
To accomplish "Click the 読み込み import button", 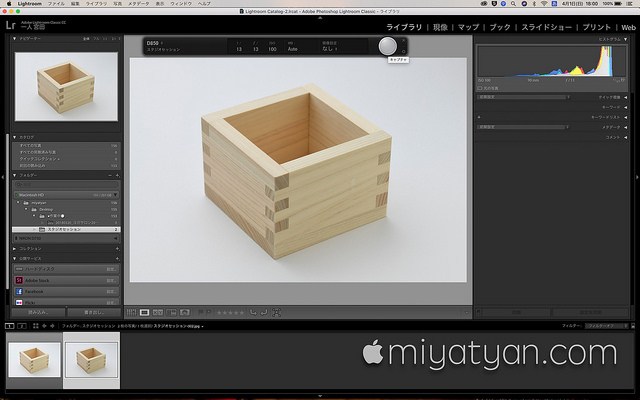I will (x=38, y=312).
